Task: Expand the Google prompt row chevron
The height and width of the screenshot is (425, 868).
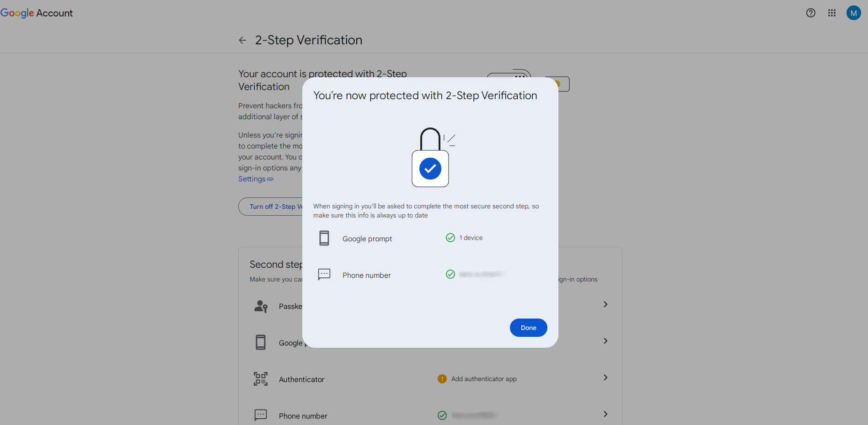Action: [x=605, y=341]
